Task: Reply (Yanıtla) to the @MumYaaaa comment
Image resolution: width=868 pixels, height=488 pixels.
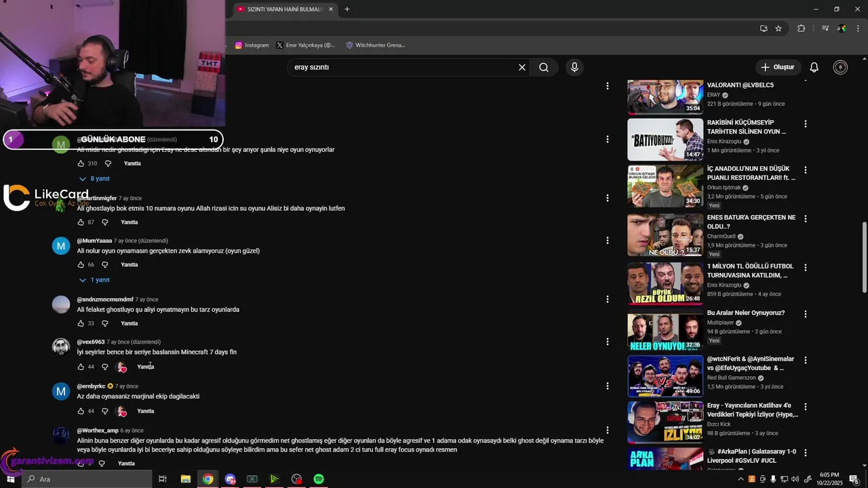Action: (130, 265)
